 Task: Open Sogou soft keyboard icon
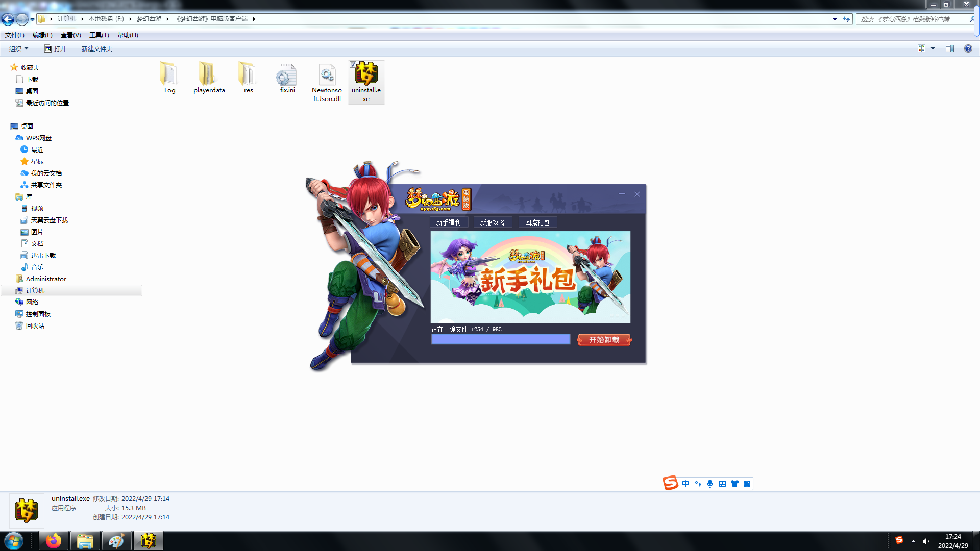tap(722, 484)
